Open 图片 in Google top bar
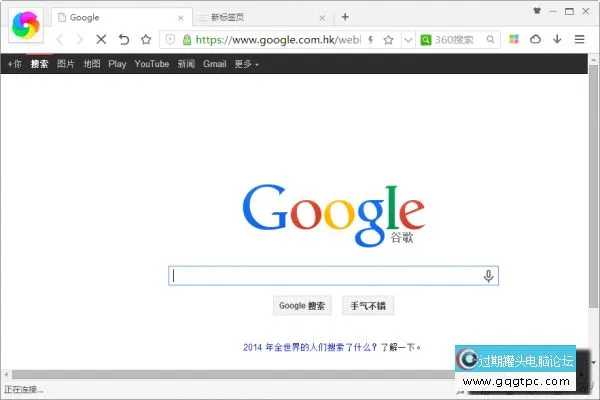This screenshot has width=600, height=400. pyautogui.click(x=65, y=64)
